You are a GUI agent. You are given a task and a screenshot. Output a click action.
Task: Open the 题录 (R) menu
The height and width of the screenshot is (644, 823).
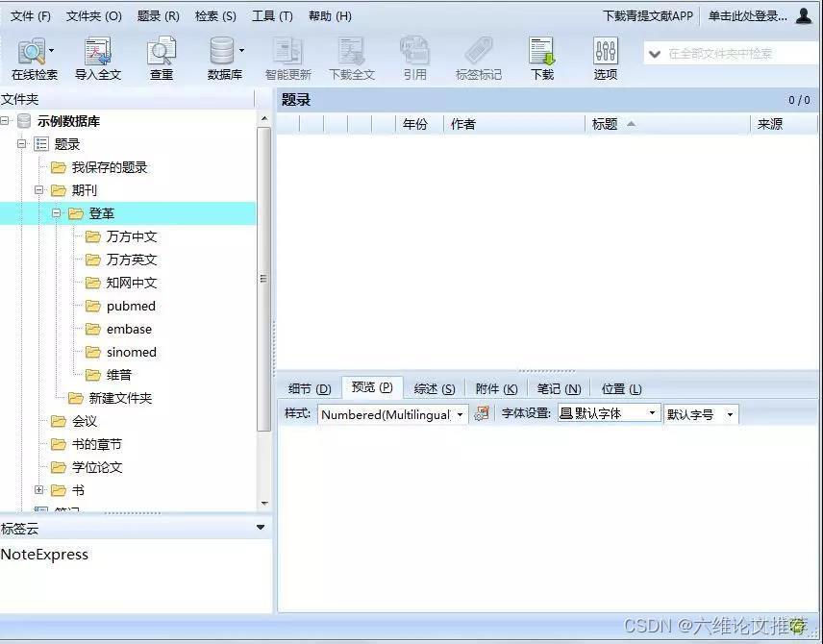(x=159, y=16)
